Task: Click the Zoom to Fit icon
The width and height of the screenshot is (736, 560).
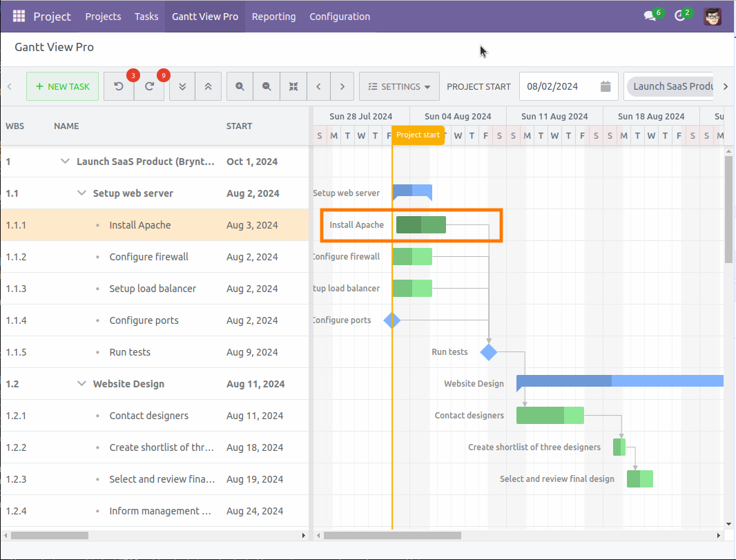Action: tap(293, 86)
